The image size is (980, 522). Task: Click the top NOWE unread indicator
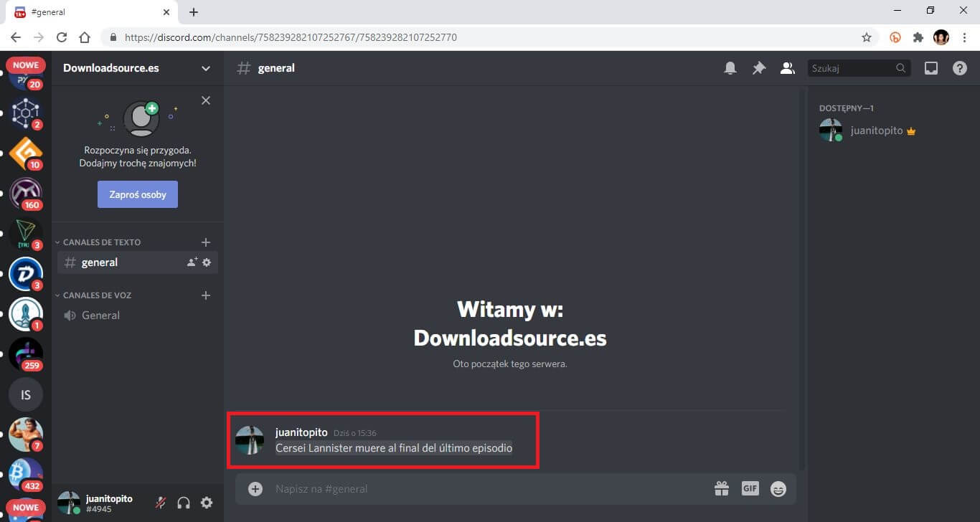point(26,65)
